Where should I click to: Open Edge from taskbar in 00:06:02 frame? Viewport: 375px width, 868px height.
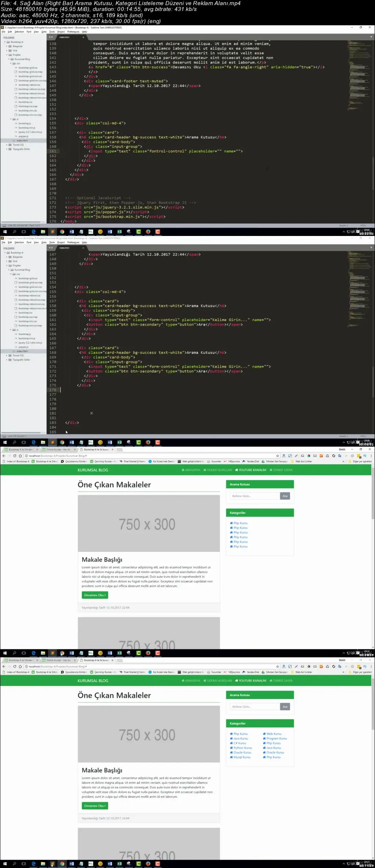pos(33,442)
